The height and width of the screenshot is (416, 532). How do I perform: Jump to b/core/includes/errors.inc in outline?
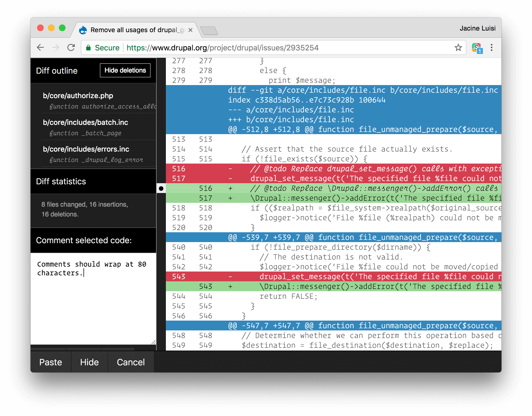click(x=86, y=149)
